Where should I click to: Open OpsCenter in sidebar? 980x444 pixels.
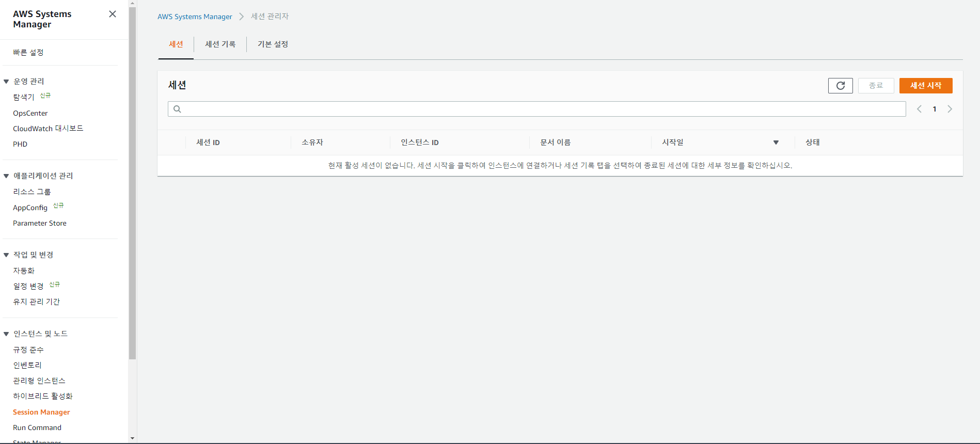tap(30, 113)
